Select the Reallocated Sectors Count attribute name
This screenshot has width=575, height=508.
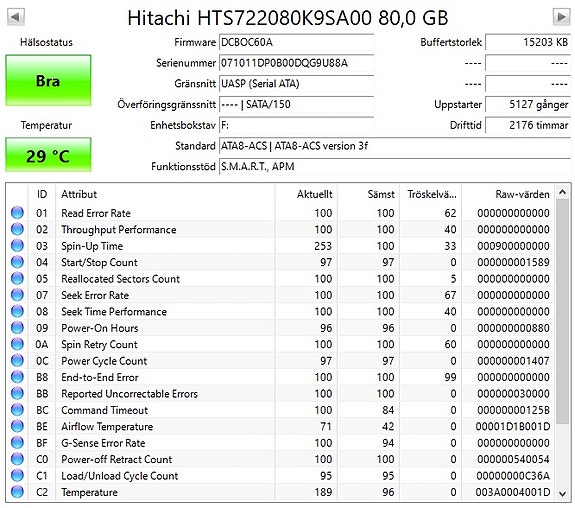tap(120, 279)
